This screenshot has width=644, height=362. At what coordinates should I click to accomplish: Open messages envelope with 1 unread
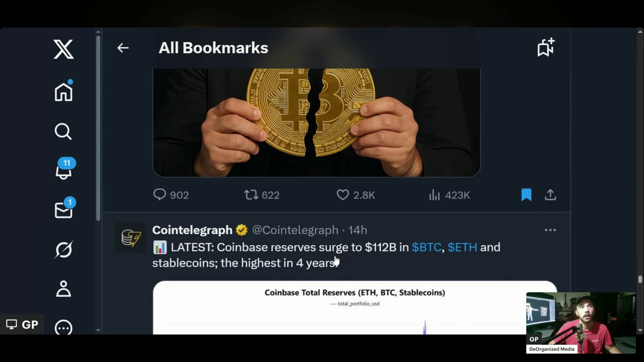point(64,208)
